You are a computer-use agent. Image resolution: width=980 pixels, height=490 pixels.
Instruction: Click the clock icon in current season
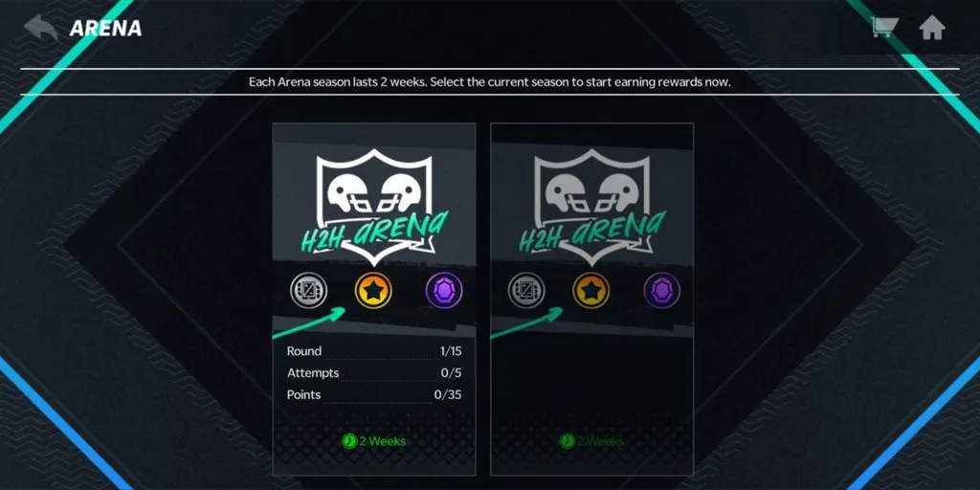[348, 441]
